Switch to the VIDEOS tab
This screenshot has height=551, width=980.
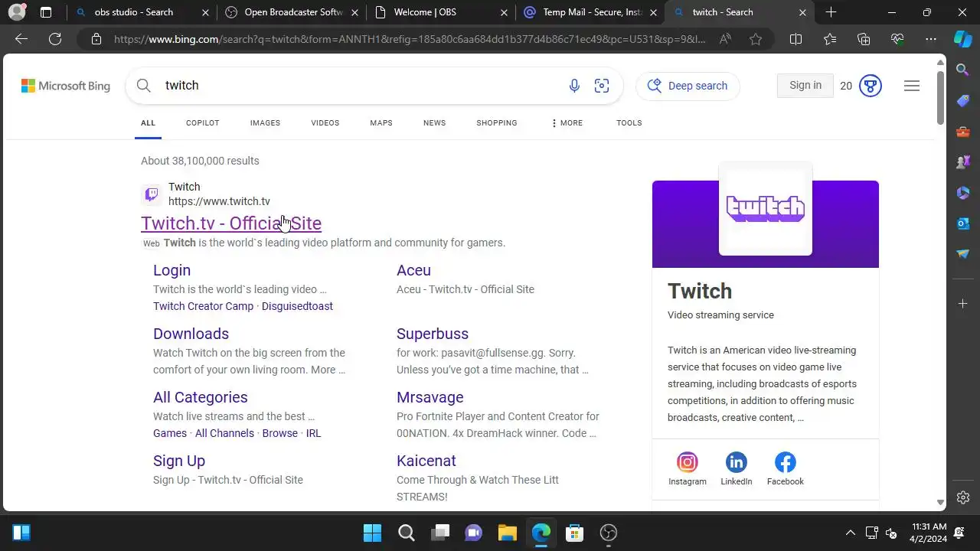pos(325,122)
